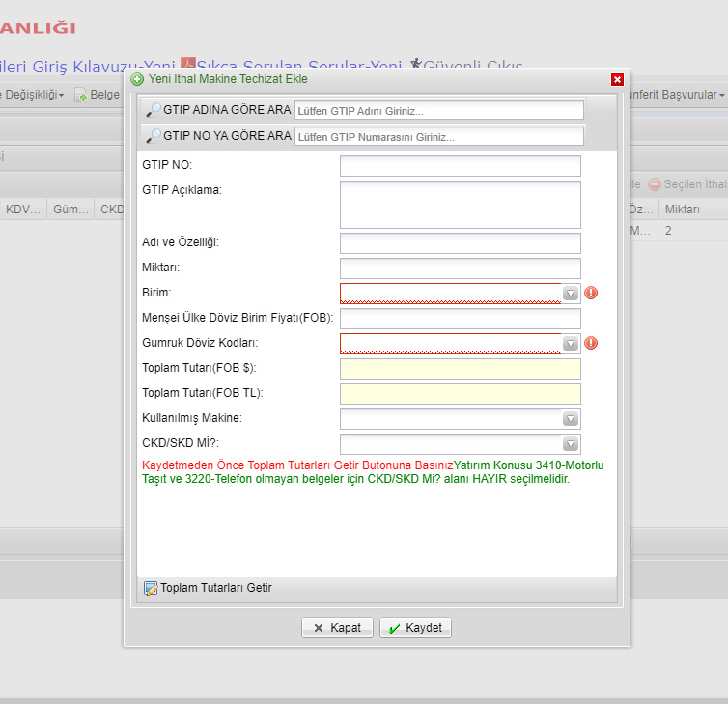
Task: Click the Toplam Tutarları Getir button
Action: click(208, 588)
